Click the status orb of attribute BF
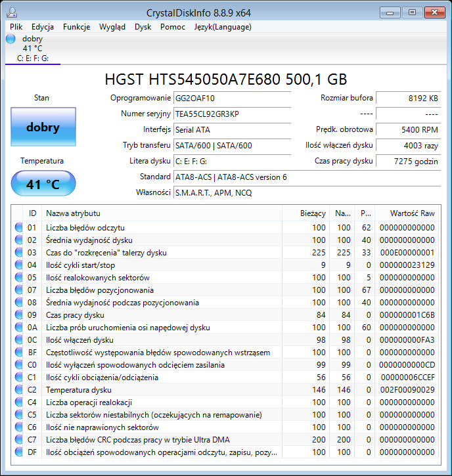The height and width of the screenshot is (476, 452). coord(18,352)
